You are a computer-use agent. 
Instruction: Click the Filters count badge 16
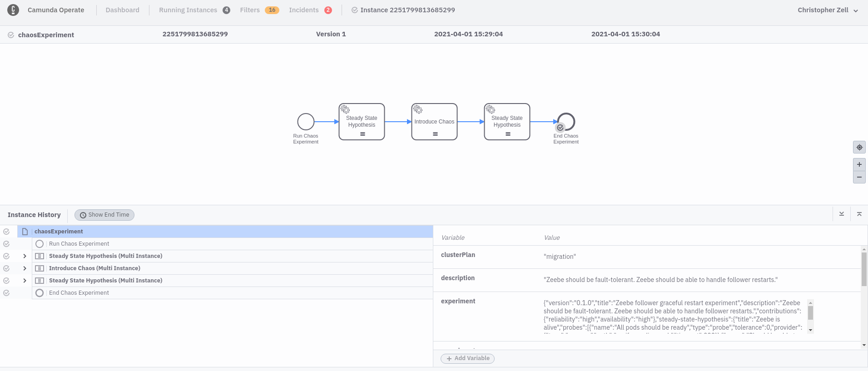point(272,10)
